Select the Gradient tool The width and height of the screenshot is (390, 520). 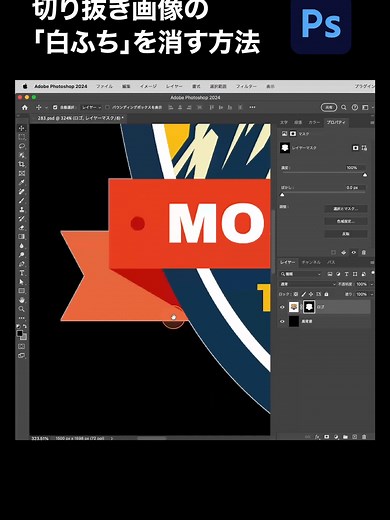(22, 237)
